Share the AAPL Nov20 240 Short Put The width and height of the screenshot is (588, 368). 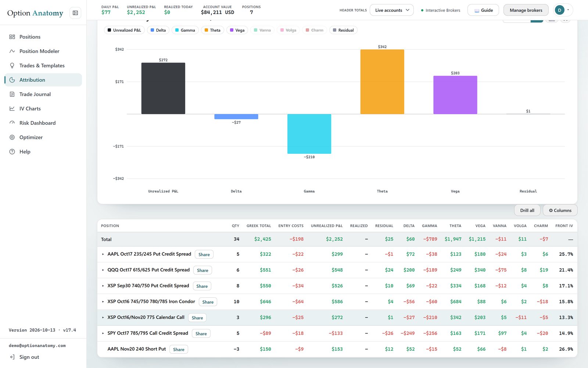179,350
